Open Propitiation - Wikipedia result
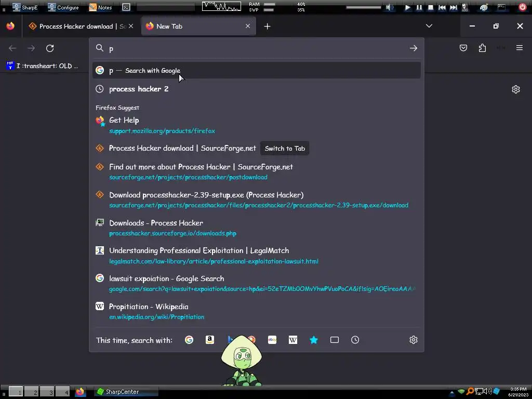 (257, 312)
